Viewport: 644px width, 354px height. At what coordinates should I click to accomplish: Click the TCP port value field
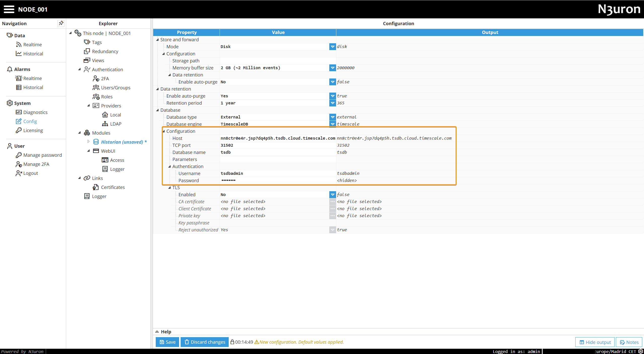click(277, 145)
